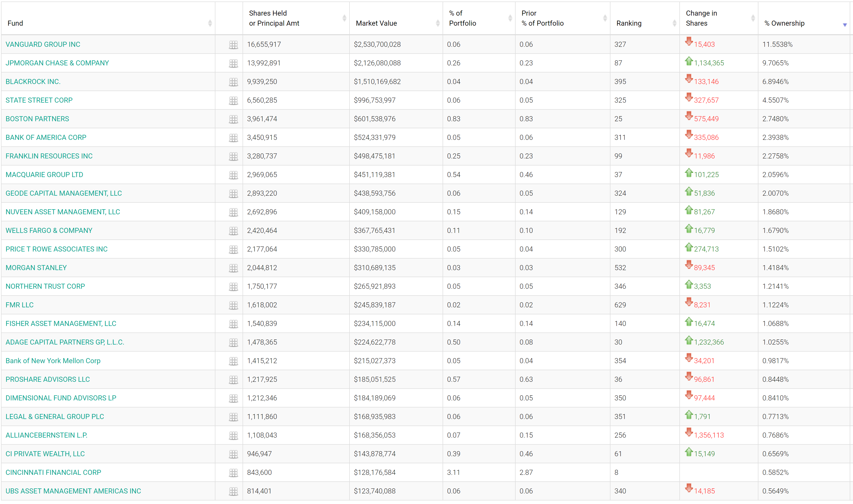Open BANK OF AMERICA CORP fund link

(x=46, y=138)
